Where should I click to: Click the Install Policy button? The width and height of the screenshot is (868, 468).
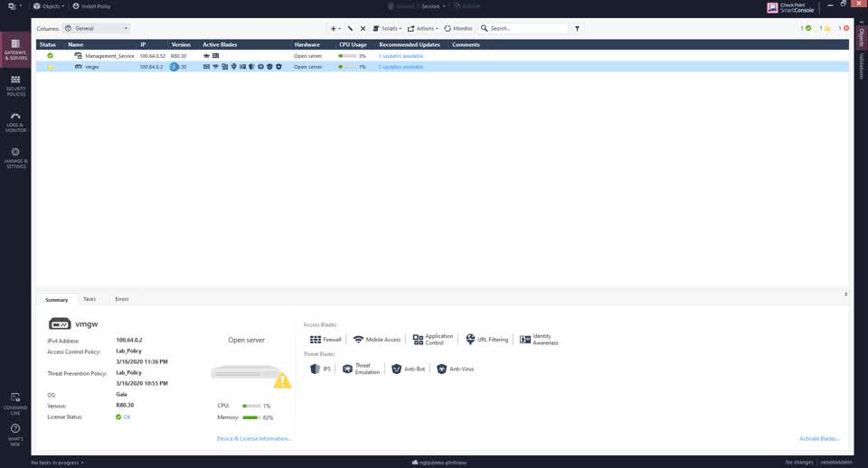pyautogui.click(x=91, y=6)
